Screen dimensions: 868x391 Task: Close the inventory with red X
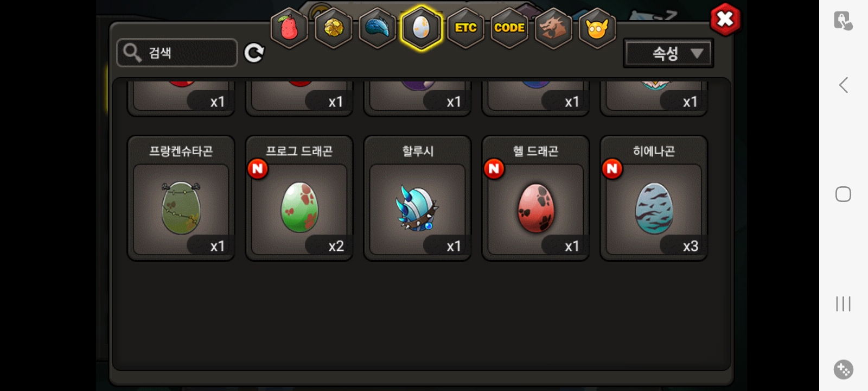tap(725, 20)
